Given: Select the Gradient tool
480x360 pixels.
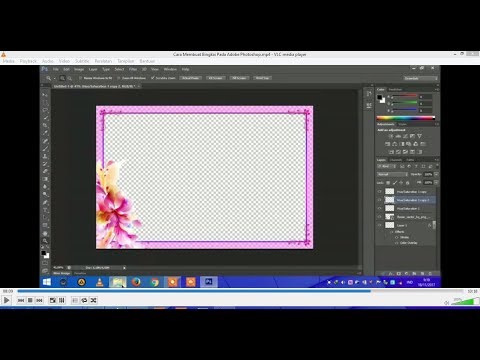Looking at the screenshot, I should (45, 179).
